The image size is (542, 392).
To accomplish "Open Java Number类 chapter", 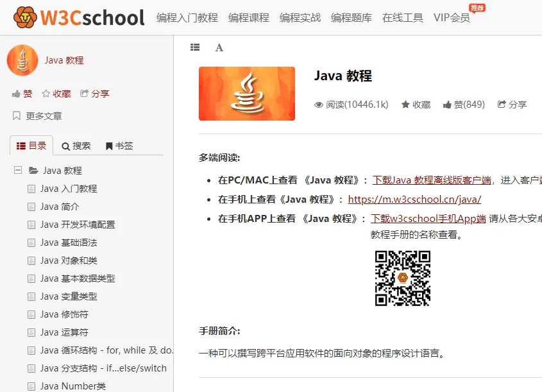I will (x=73, y=386).
